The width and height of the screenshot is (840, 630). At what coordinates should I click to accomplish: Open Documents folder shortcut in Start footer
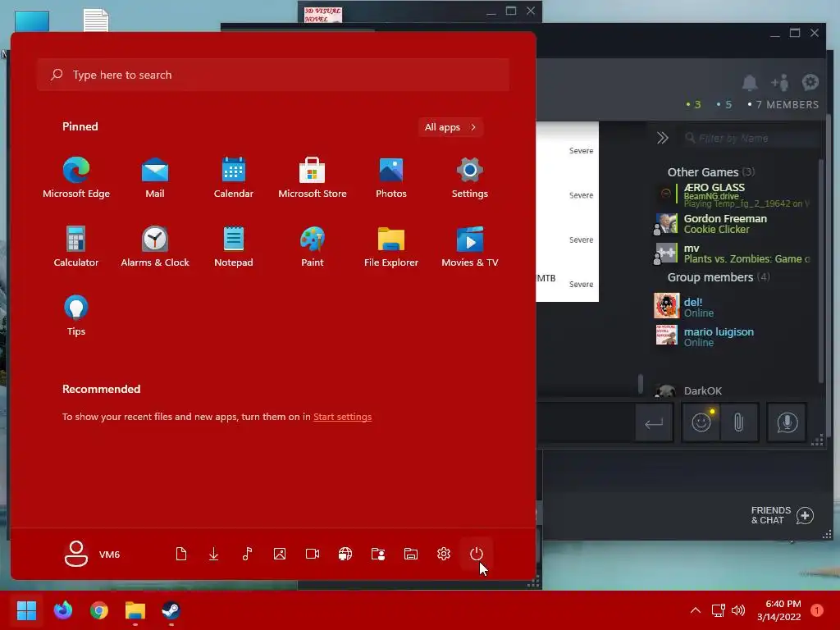click(181, 554)
